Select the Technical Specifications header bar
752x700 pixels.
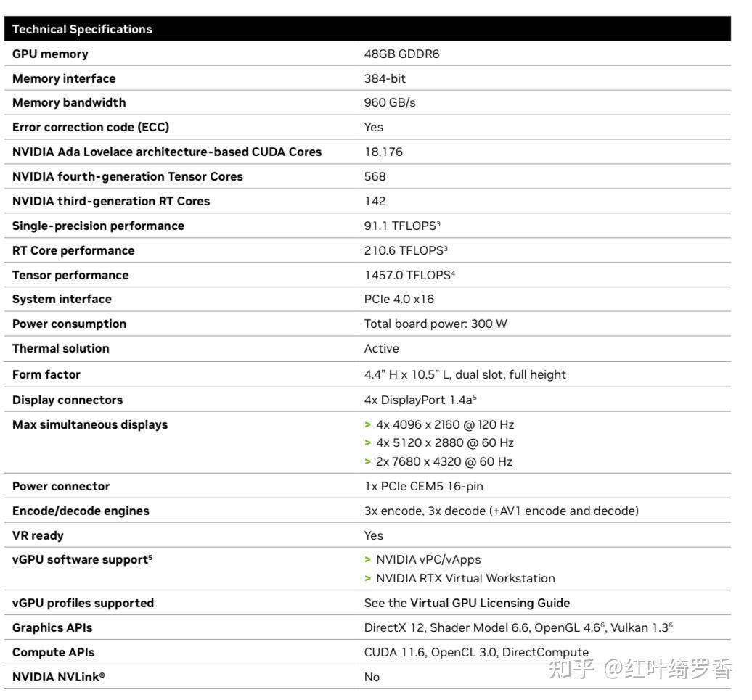(370, 29)
